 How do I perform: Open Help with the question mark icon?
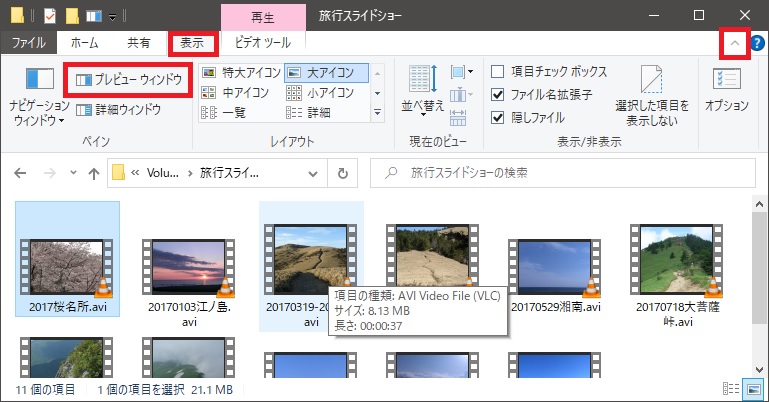coord(757,43)
